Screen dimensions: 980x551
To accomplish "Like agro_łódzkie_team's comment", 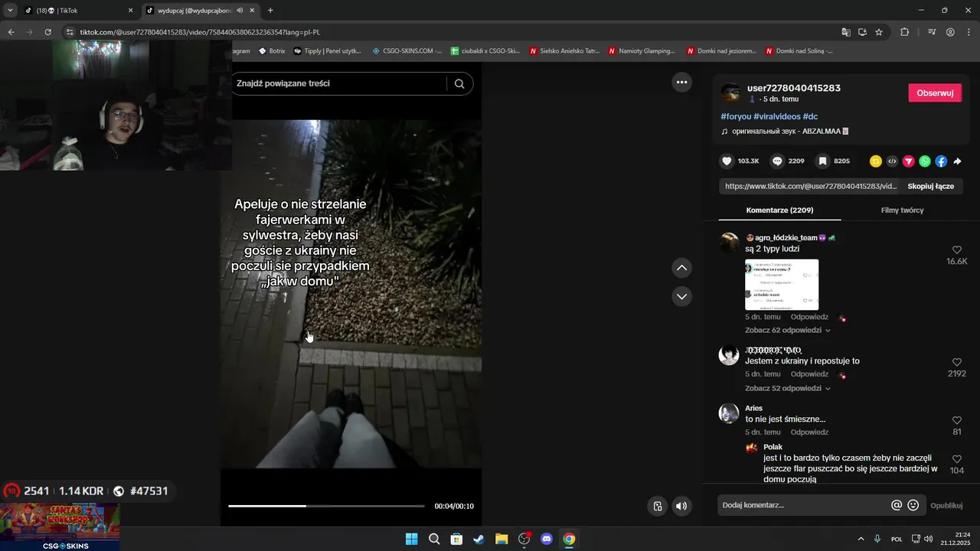I will [x=957, y=250].
